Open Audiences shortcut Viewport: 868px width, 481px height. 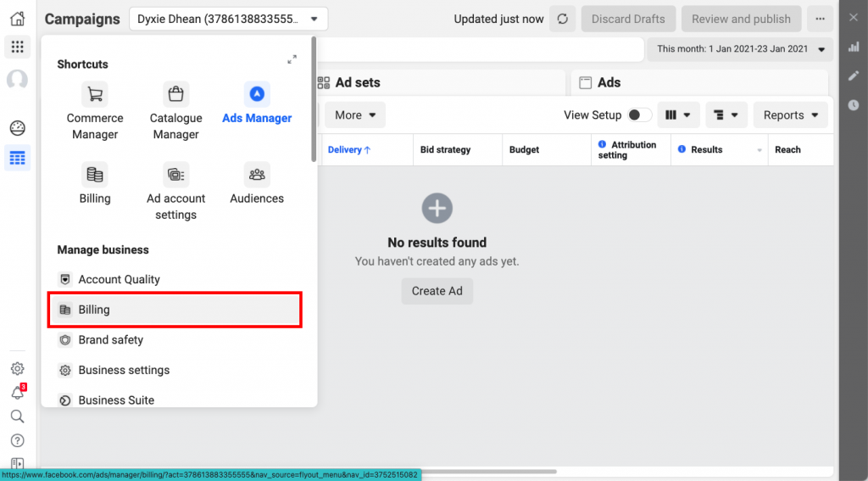257,183
